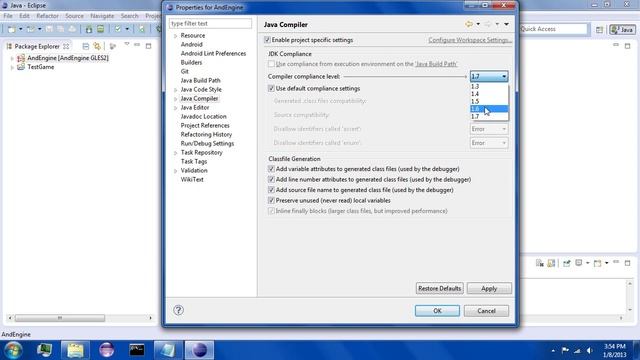Toggle Preserve unused local variables checkbox
Image resolution: width=640 pixels, height=360 pixels.
[271, 201]
